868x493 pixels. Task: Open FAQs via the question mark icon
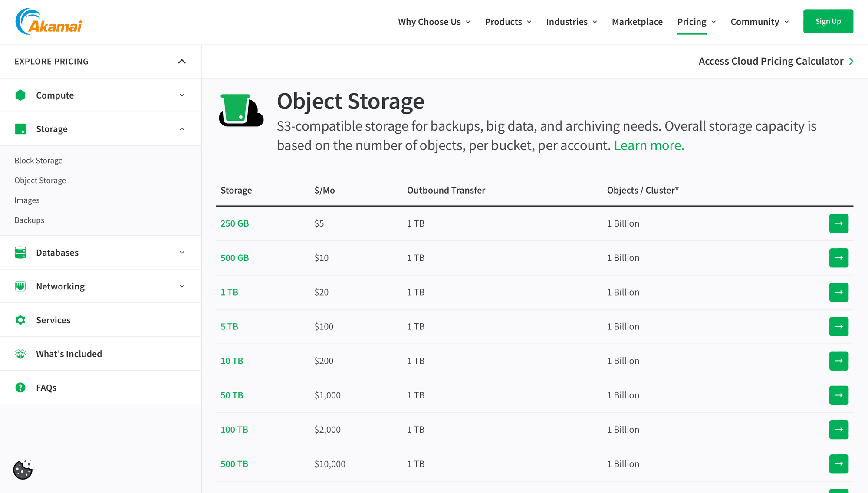pyautogui.click(x=20, y=388)
